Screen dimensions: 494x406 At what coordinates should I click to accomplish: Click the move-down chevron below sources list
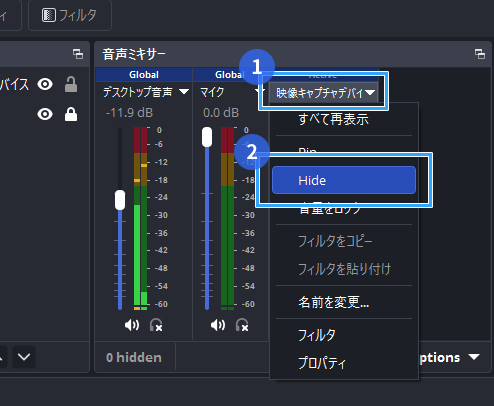[x=24, y=357]
